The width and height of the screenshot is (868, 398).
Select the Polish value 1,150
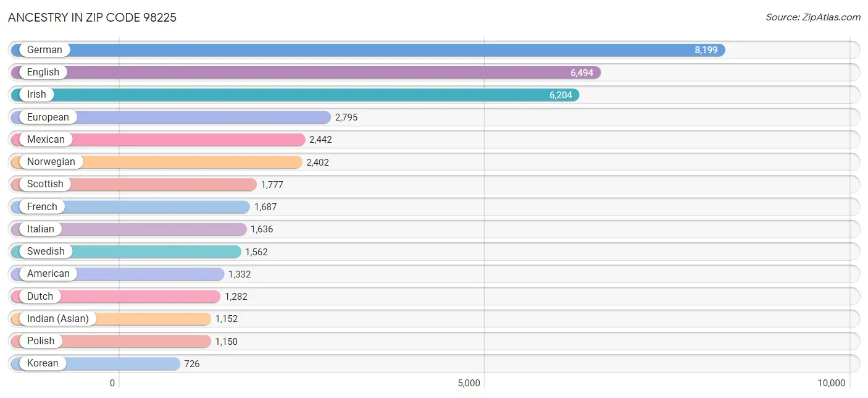coord(226,341)
